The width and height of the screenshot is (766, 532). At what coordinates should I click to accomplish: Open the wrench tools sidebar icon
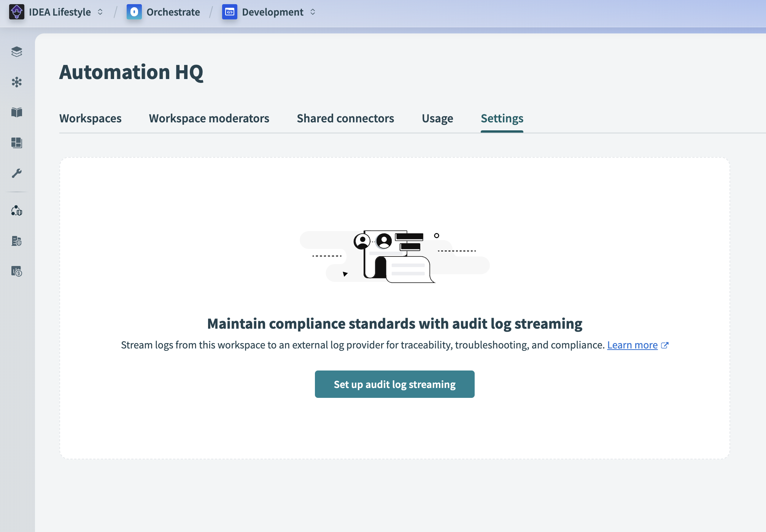coord(17,173)
